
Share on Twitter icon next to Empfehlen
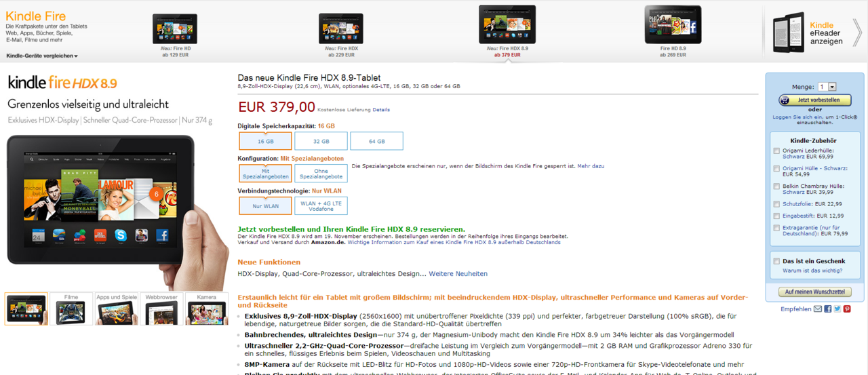837,309
